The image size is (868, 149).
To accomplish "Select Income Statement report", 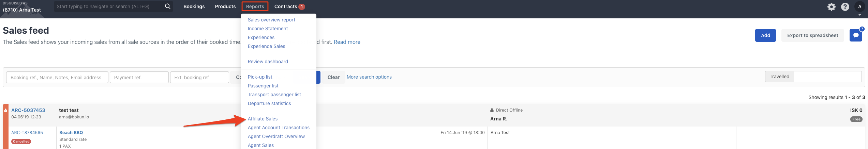I will (x=268, y=29).
